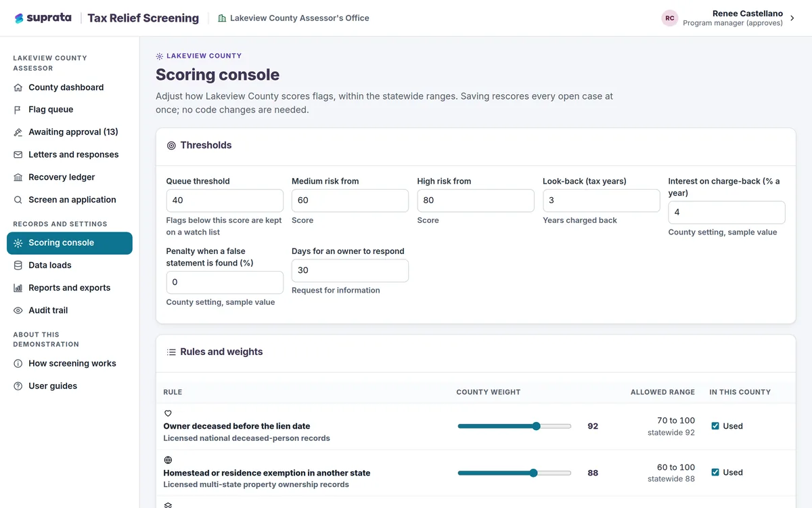Click the Suprata logo
The image size is (812, 508).
coord(43,18)
